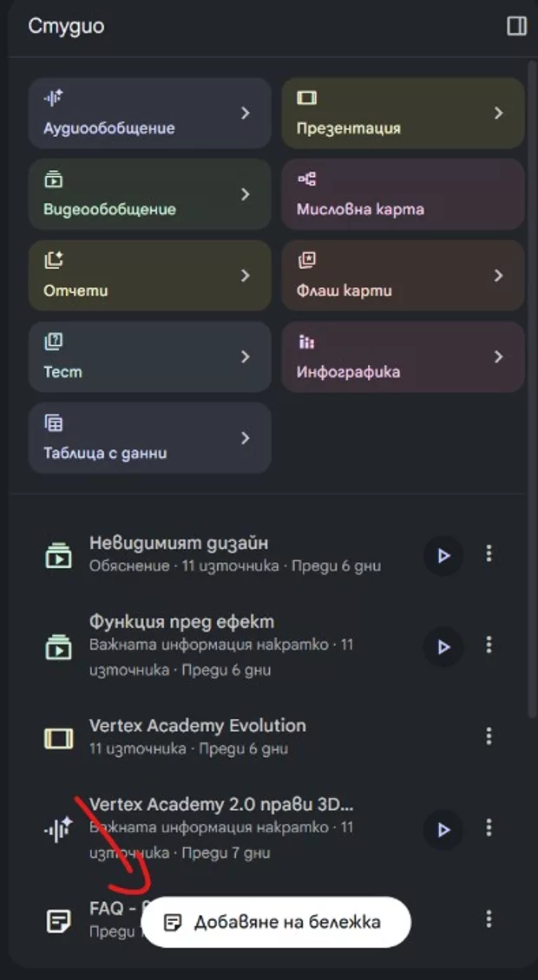This screenshot has height=980, width=538.
Task: Play the Функция пред ефект video
Action: coord(443,646)
